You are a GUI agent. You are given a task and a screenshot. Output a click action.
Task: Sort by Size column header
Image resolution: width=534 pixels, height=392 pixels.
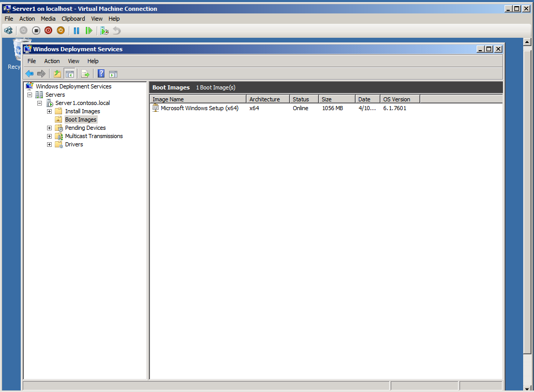[x=337, y=99]
